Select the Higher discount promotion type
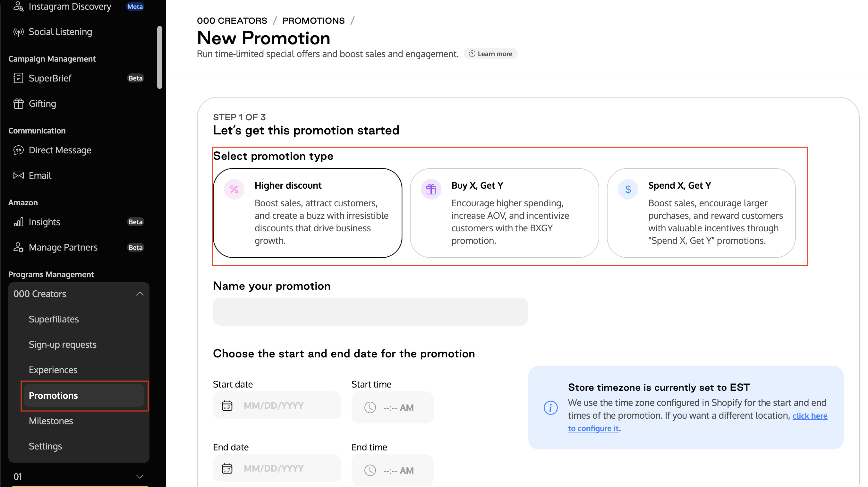The width and height of the screenshot is (868, 487). pyautogui.click(x=307, y=213)
